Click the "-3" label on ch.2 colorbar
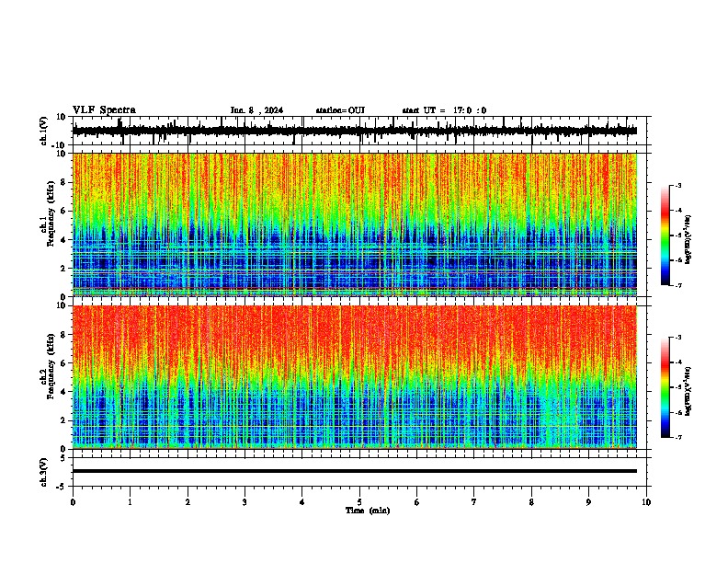 pos(677,338)
